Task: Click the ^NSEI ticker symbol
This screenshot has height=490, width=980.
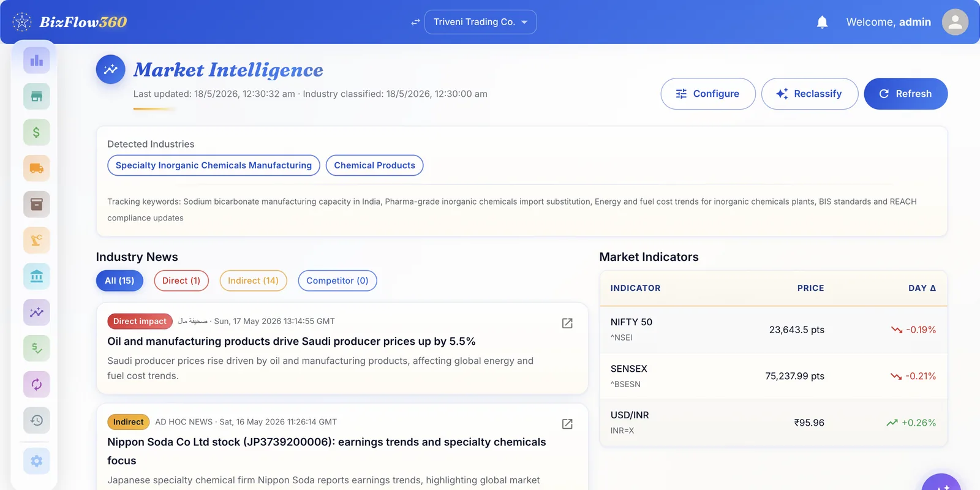Action: tap(622, 337)
